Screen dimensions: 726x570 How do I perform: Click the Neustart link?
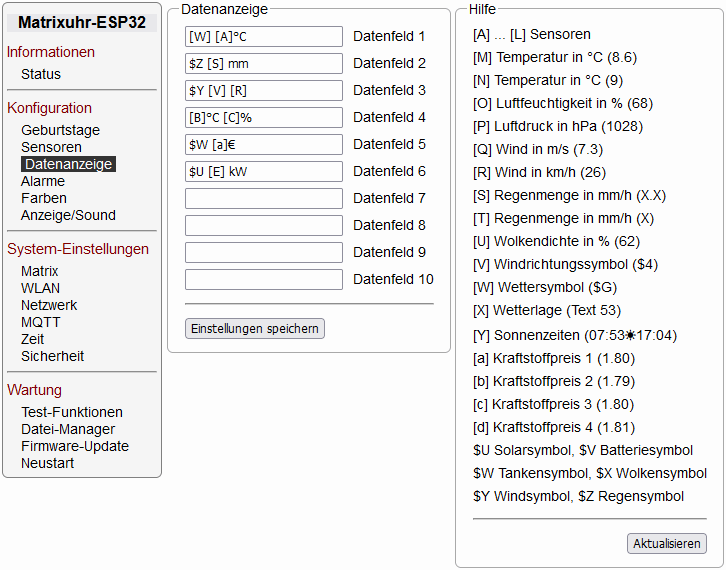pyautogui.click(x=47, y=463)
